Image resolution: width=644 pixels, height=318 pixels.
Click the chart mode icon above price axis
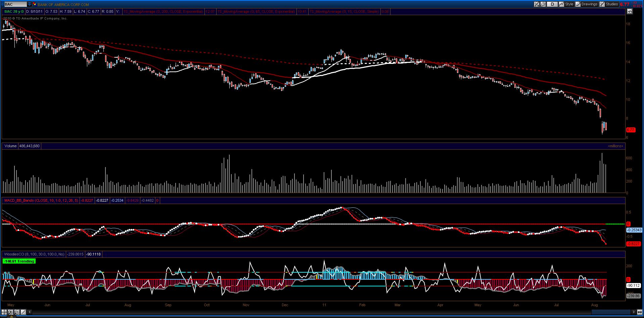tap(630, 11)
